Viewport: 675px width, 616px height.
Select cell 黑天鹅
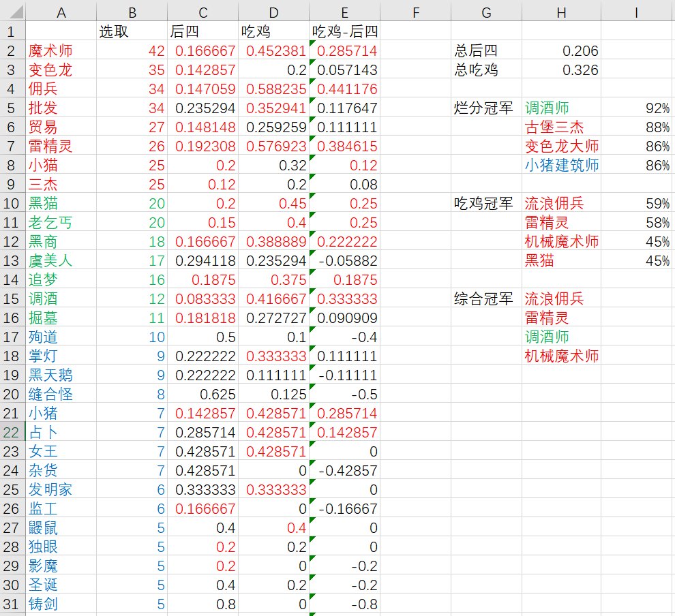(x=61, y=375)
